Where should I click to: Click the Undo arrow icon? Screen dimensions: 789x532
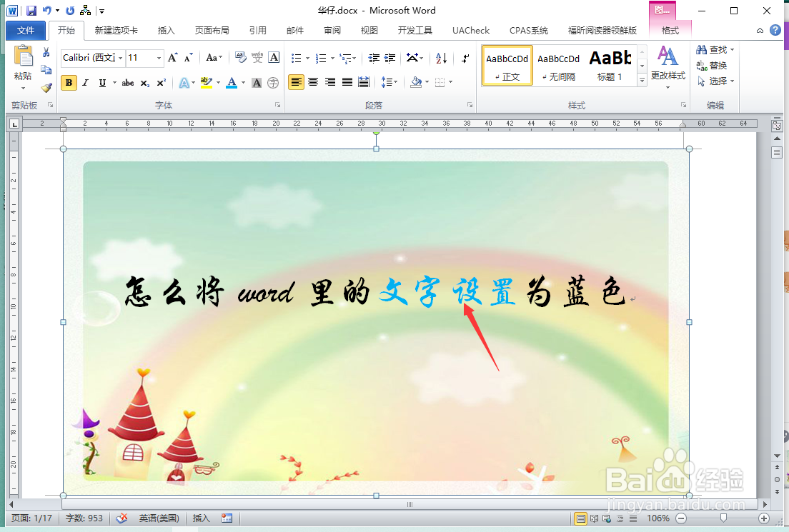(46, 10)
